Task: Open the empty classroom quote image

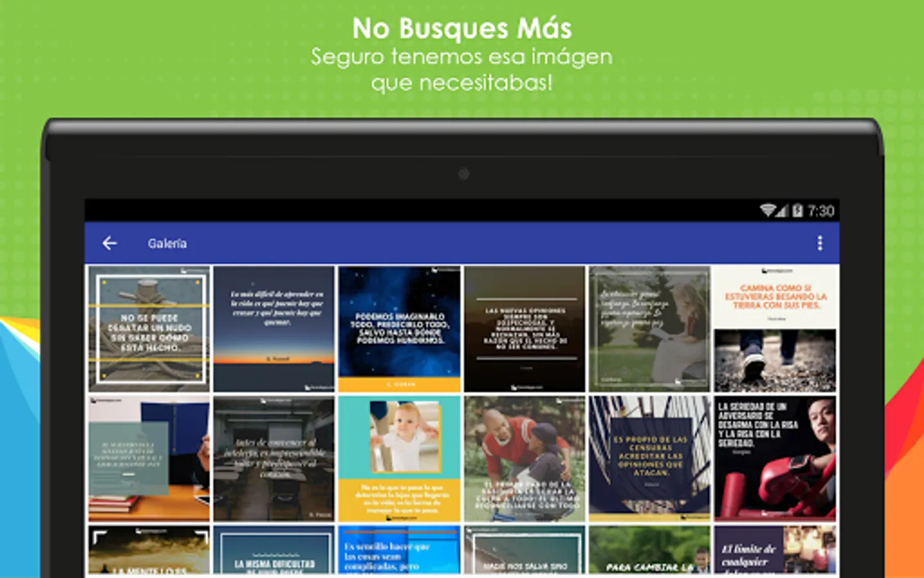Action: [274, 459]
